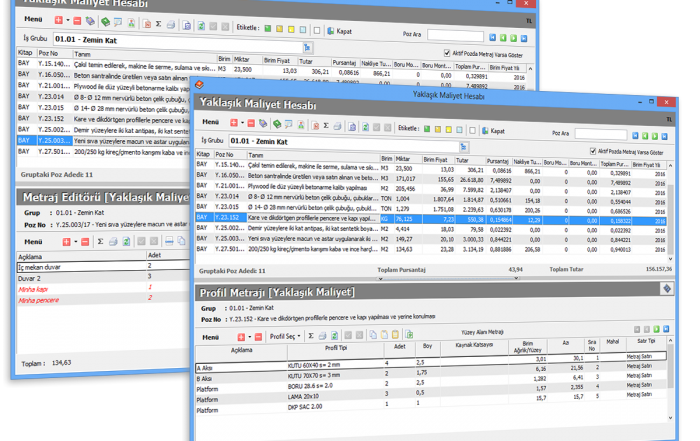Viewport: 700px width, 441px height.
Task: Click the diamond icon at Profil Metrajı panel corner
Action: [666, 288]
